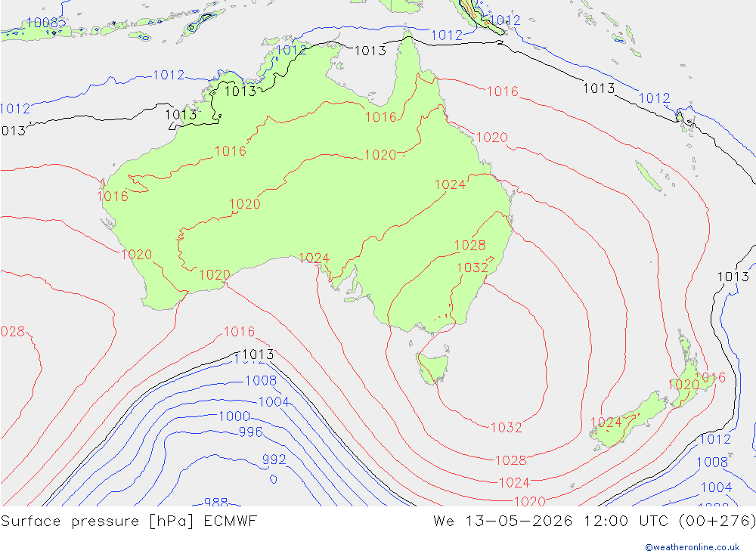Viewport: 756px width, 554px height.
Task: Select the 1020 label on southwestern Australia's coast
Action: [x=215, y=275]
